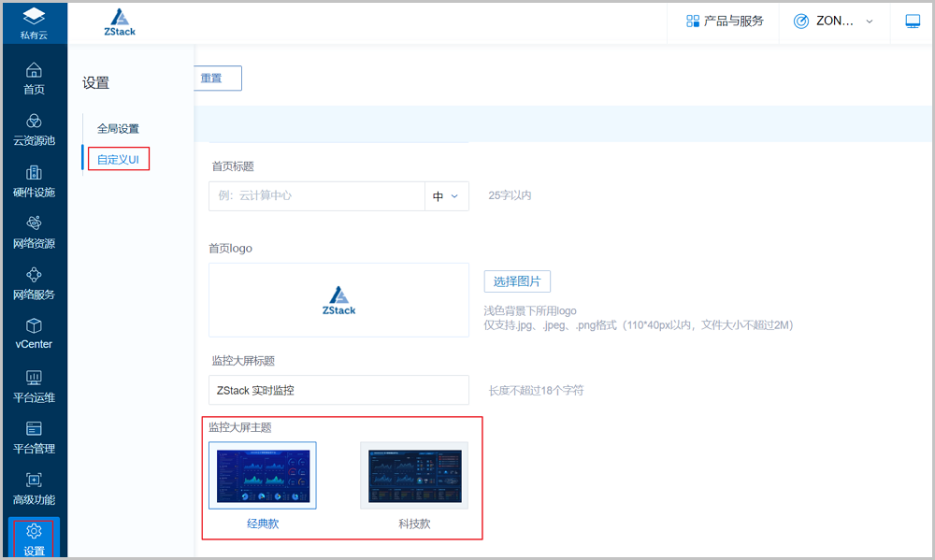Viewport: 935px width, 560px height.
Task: Select the 科技款 tech theme thumbnail
Action: (x=414, y=475)
